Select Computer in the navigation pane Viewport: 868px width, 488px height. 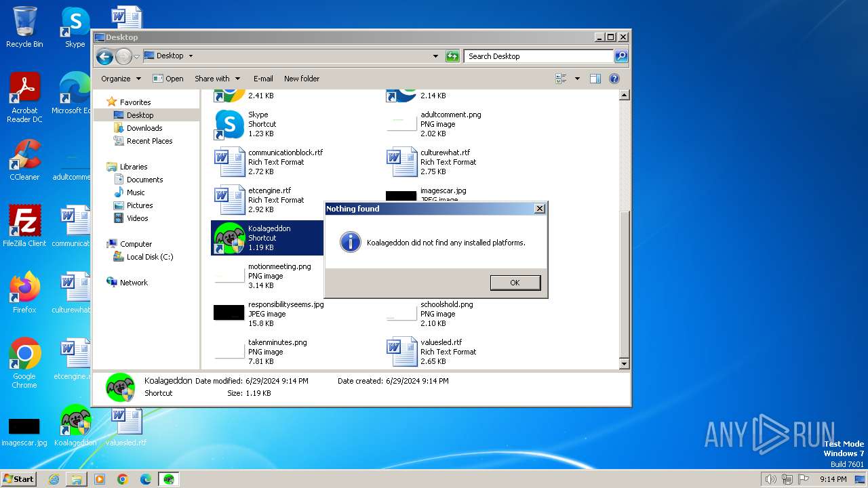(x=136, y=244)
